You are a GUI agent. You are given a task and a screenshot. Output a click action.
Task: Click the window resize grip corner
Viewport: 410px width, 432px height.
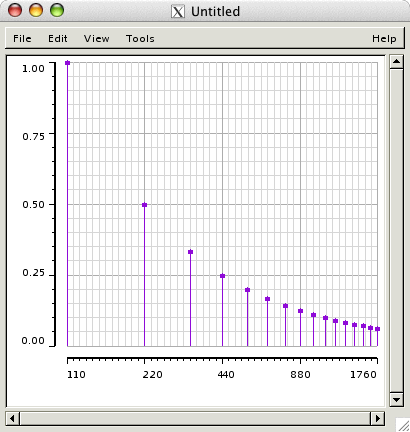(x=402, y=425)
